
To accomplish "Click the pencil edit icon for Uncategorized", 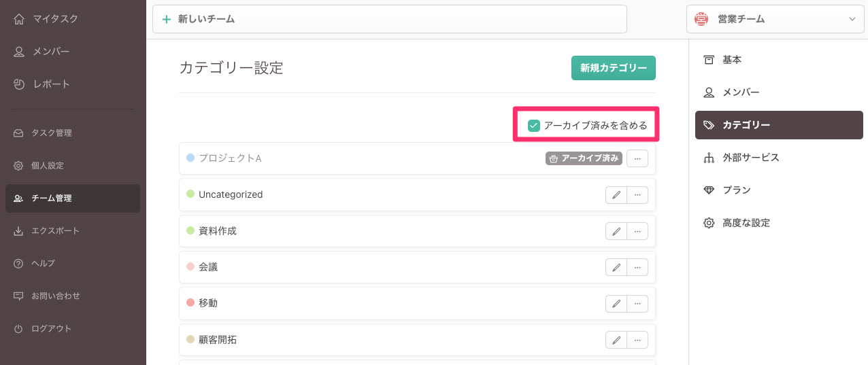I will click(x=616, y=195).
